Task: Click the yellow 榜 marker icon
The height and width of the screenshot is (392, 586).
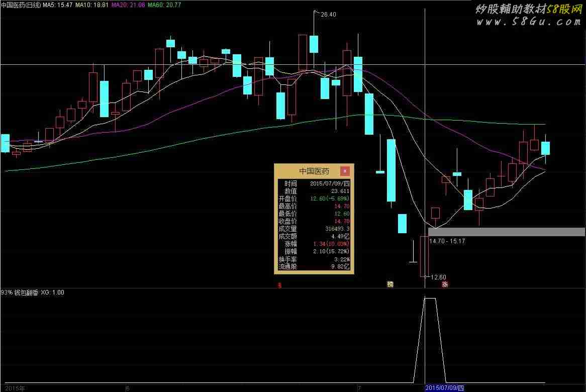Action: coord(390,284)
